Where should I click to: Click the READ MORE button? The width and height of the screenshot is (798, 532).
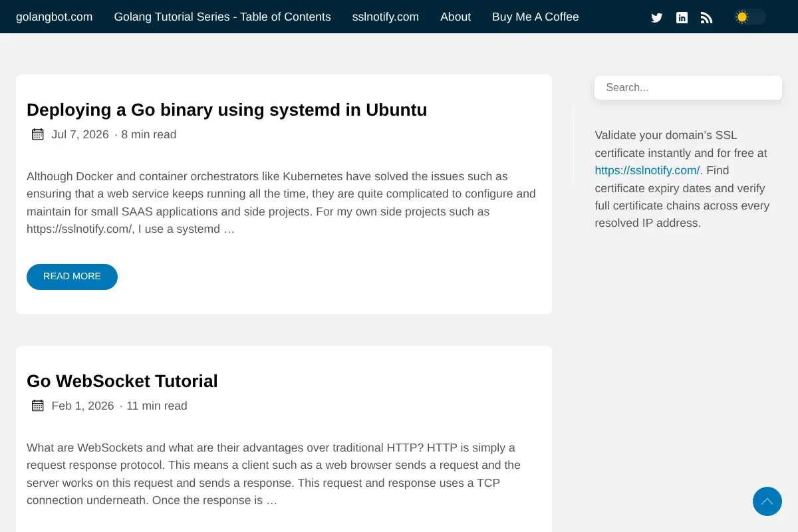click(72, 277)
